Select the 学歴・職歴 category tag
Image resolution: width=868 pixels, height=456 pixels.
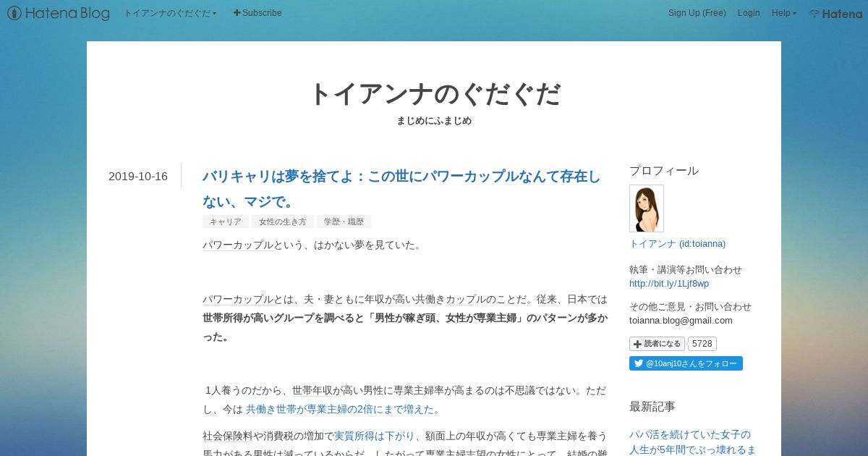click(x=344, y=221)
